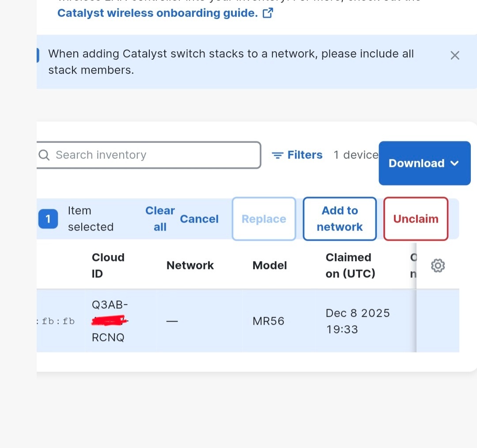The height and width of the screenshot is (448, 477).
Task: Unclaim the selected MR56 device
Action: point(415,218)
